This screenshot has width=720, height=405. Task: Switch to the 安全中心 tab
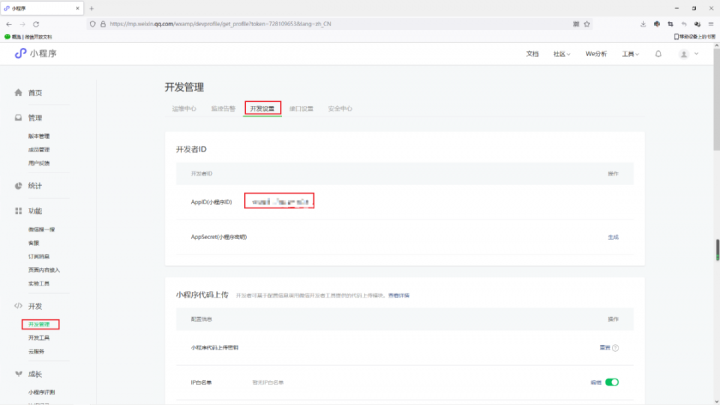point(340,109)
